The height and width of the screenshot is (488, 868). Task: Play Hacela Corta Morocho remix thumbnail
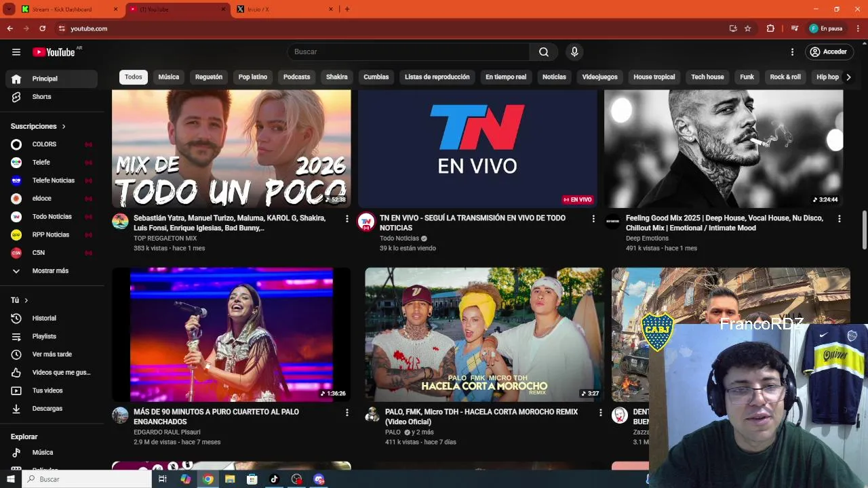point(485,335)
